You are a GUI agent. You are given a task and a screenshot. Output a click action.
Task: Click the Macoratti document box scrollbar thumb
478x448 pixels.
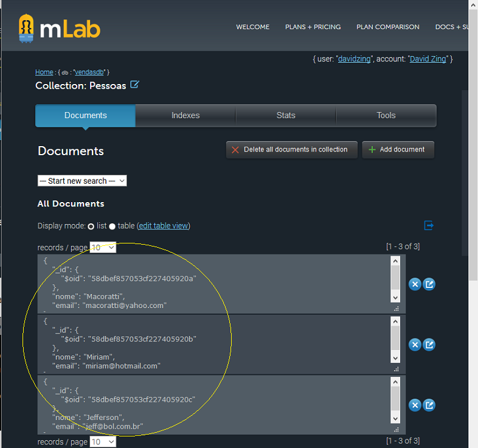pos(395,278)
